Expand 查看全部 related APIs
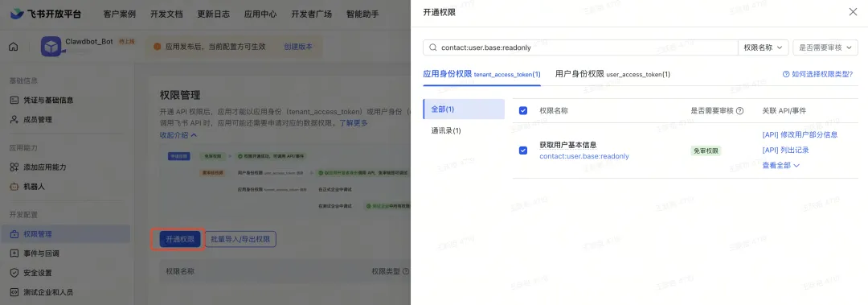 click(780, 165)
